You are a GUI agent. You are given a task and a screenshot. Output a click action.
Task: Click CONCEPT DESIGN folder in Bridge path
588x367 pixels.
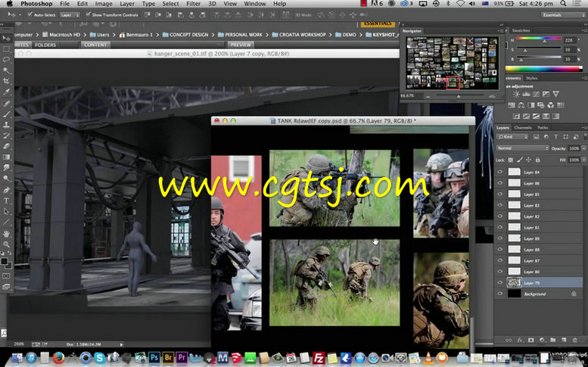coord(185,35)
